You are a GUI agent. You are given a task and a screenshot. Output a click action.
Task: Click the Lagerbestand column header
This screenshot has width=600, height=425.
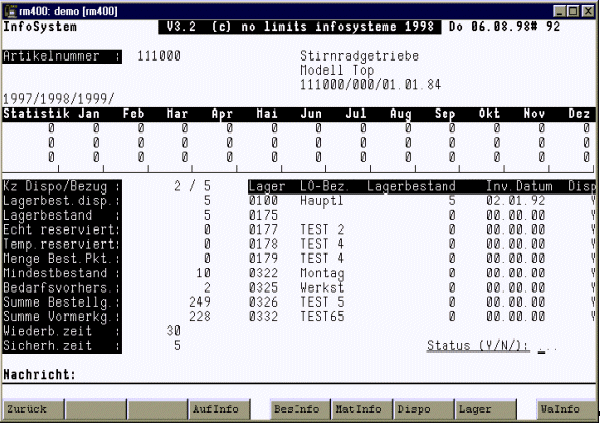(x=412, y=186)
